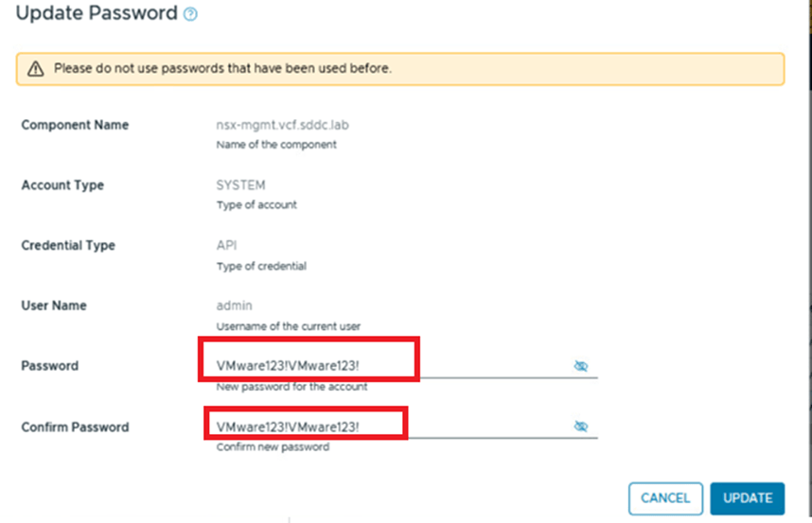Open help icon beside Update Password title

190,14
